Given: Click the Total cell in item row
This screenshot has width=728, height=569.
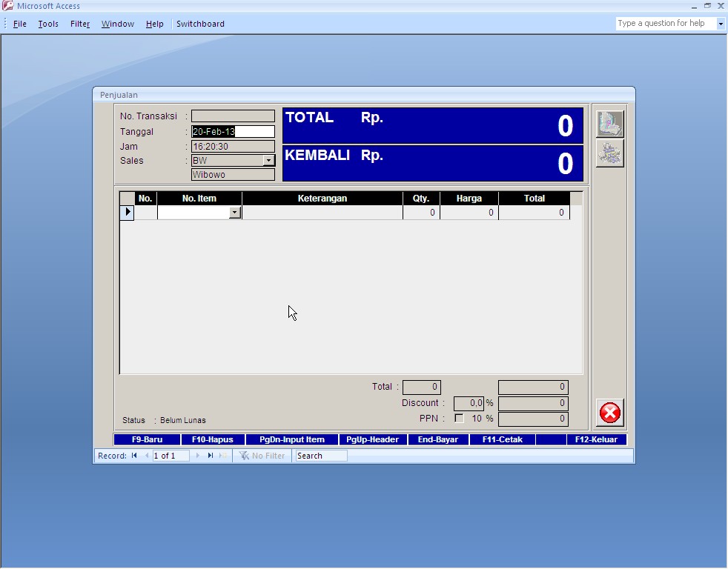Looking at the screenshot, I should click(x=535, y=213).
